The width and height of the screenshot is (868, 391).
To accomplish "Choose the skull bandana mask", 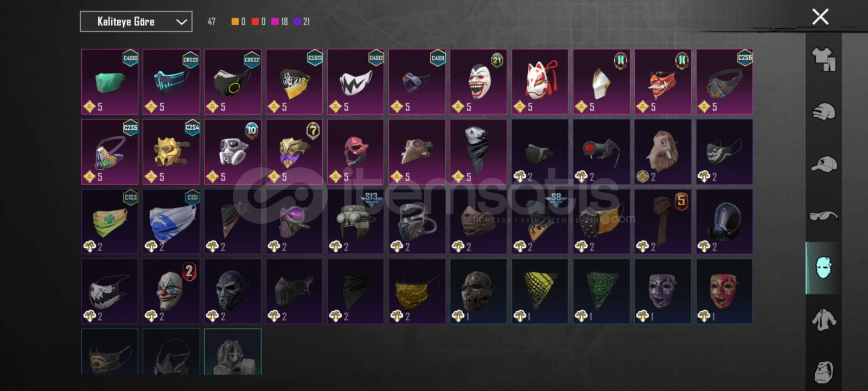I will 478,152.
